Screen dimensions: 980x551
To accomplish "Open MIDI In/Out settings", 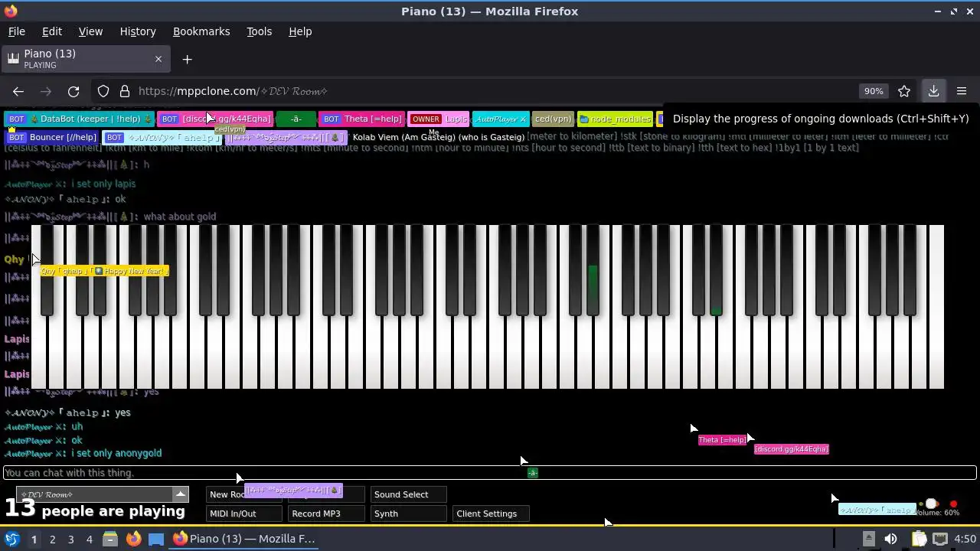I will point(244,514).
